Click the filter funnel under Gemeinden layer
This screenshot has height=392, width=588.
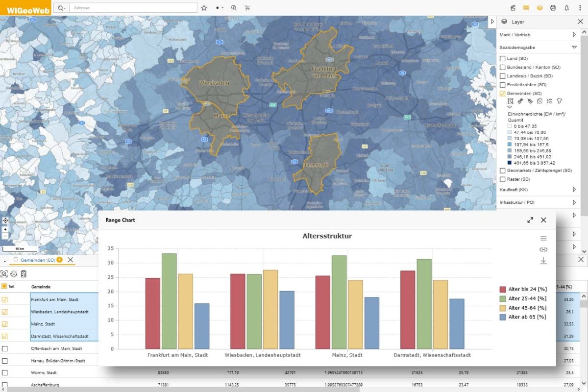pos(559,101)
